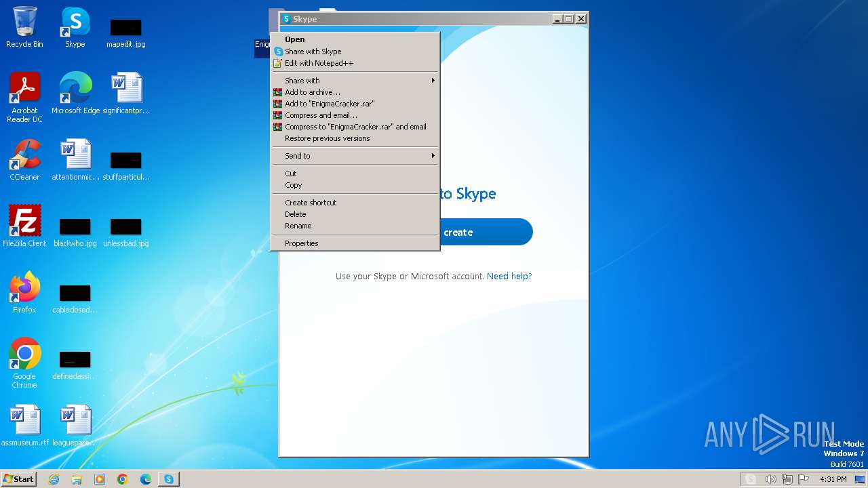Choose Add to "EnigmaCracker.rar"
This screenshot has height=488, width=868.
[355, 104]
